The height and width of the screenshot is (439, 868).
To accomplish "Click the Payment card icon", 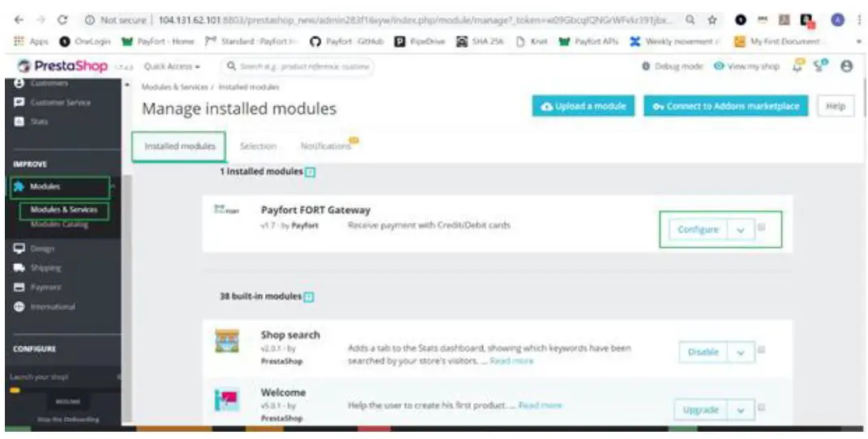I will coord(19,287).
